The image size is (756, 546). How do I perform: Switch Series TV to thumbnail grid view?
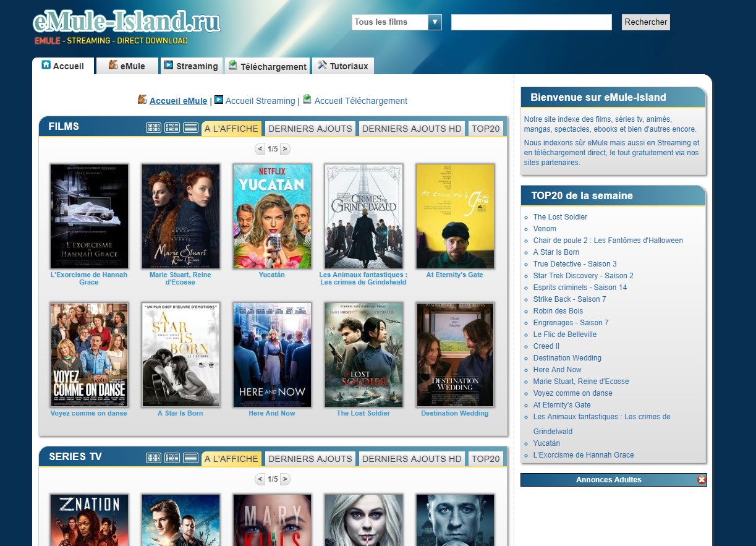153,458
